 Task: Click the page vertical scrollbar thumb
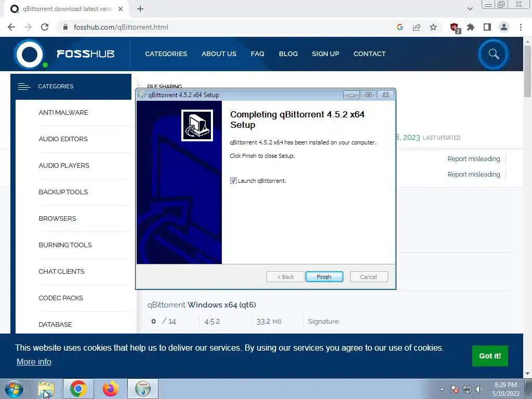pos(527,71)
